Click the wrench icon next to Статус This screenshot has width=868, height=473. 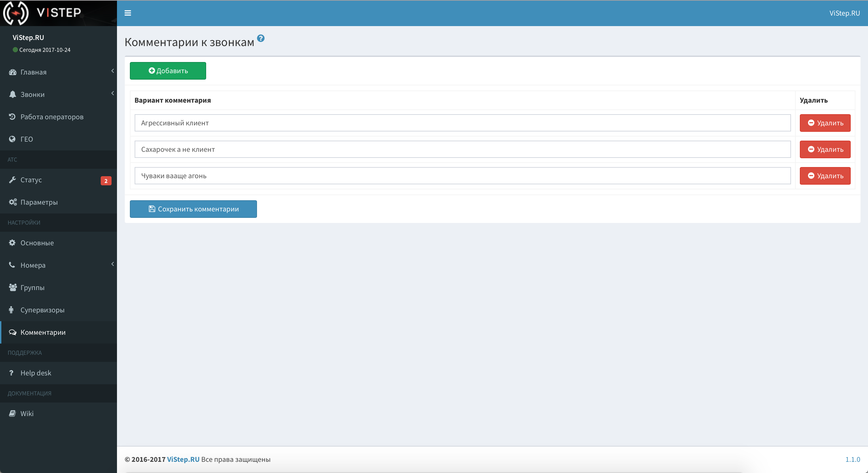coord(12,180)
